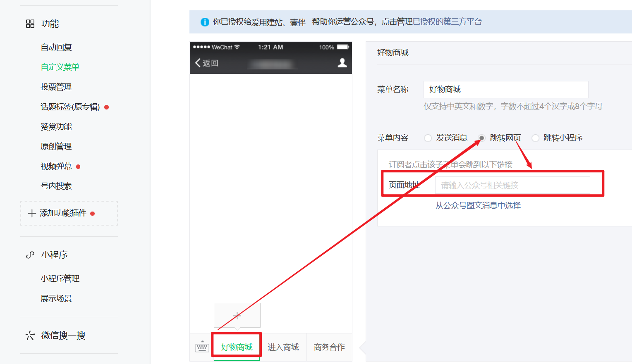
Task: Click the 已授权的第三方平台 link
Action: (x=448, y=22)
